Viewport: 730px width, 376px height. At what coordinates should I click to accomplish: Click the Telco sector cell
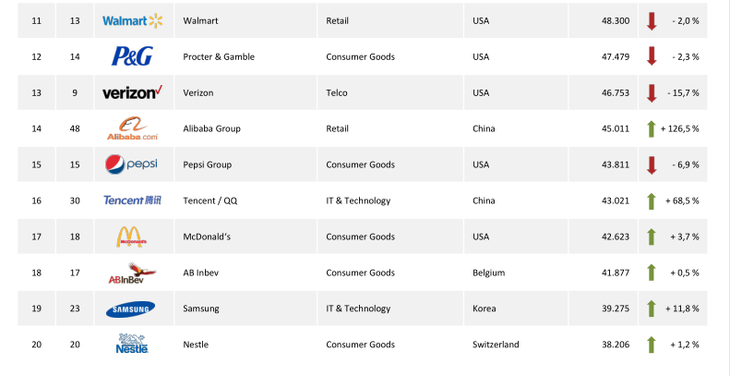337,93
